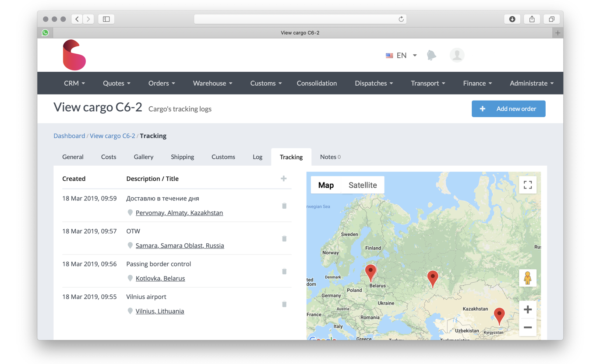600x364 pixels.
Task: Open Pervomay, Almaty, Kazakhstan location link
Action: click(179, 213)
